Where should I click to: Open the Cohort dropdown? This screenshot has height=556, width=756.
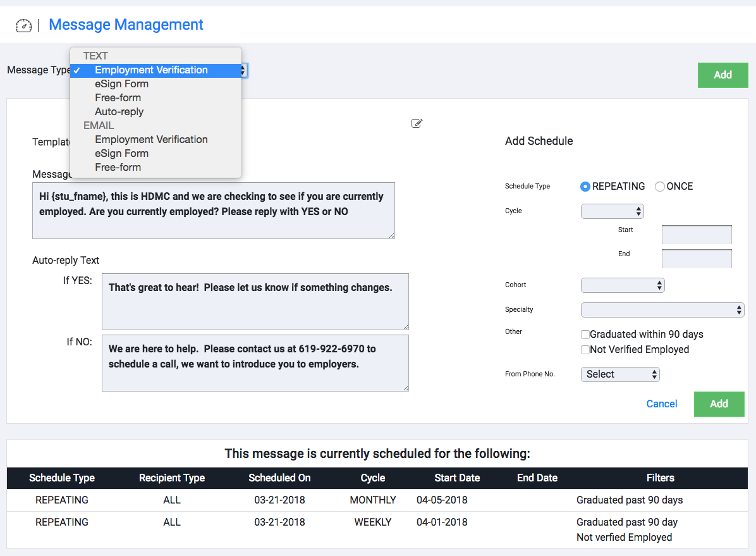click(x=623, y=285)
